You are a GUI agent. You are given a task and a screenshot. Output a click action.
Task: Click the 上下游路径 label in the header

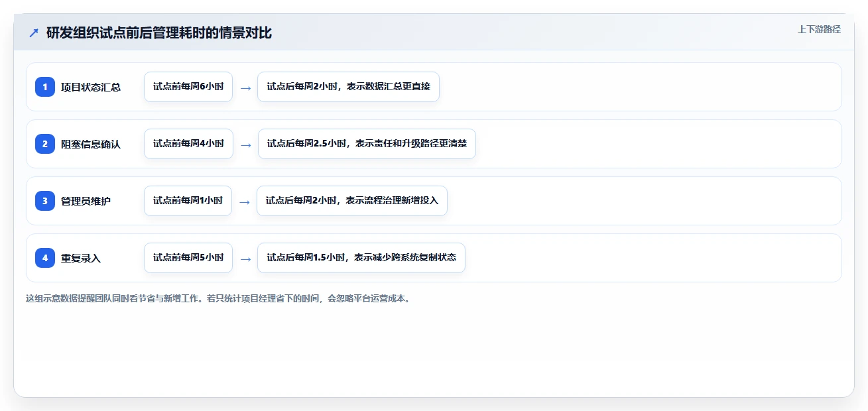[x=819, y=29]
